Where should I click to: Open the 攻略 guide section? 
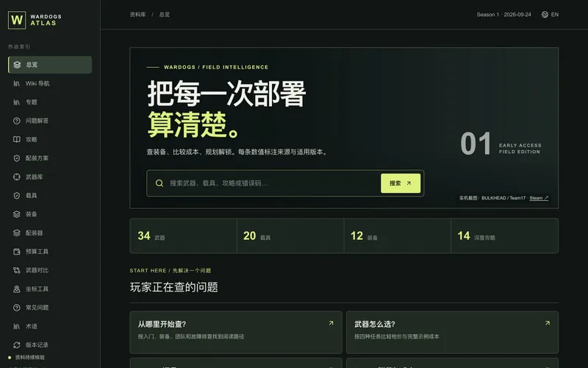point(50,139)
